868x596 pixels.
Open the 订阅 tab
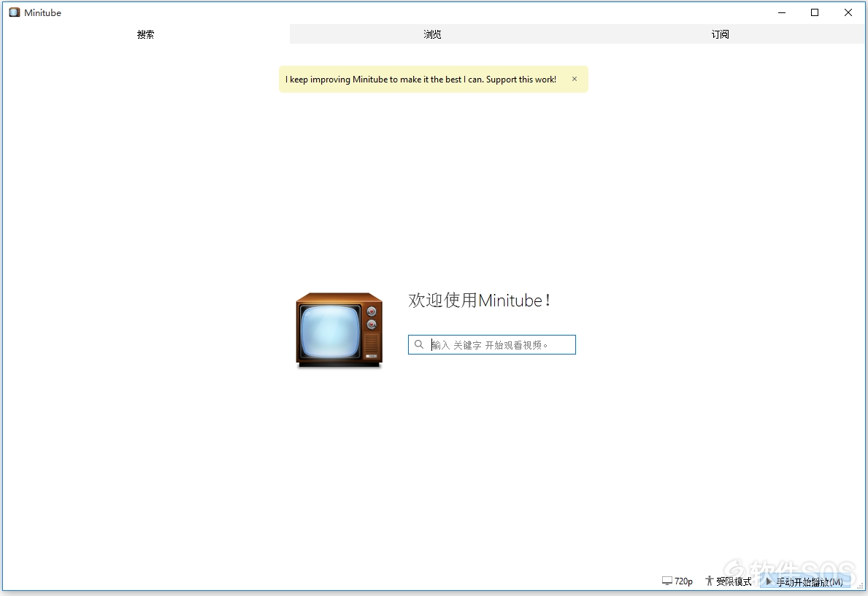click(x=721, y=34)
